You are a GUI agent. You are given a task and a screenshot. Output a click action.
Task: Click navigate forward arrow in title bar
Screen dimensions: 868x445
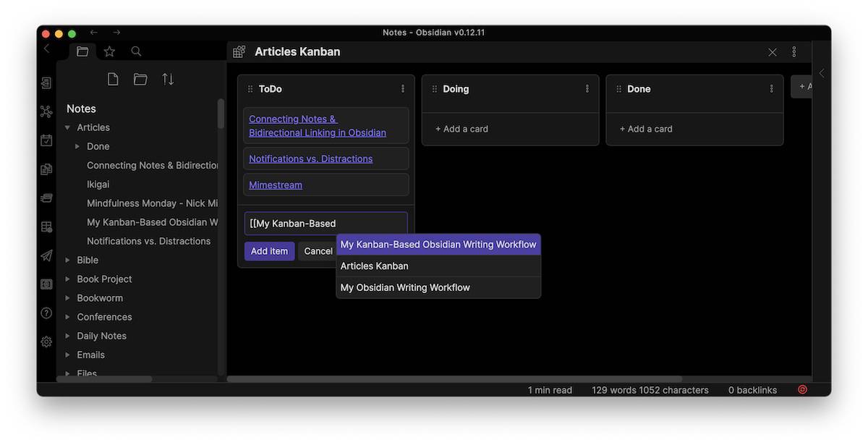coord(116,33)
